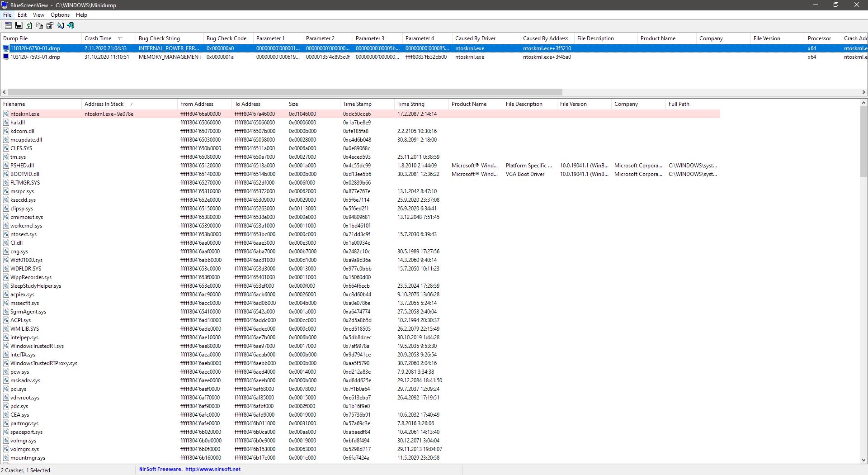Screen dimensions: 868x475
Task: Sort drivers by Filename column header
Action: (x=14, y=104)
